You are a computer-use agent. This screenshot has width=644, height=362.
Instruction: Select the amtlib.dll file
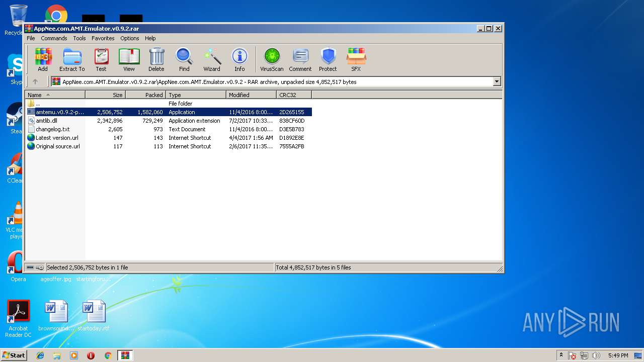[169, 121]
